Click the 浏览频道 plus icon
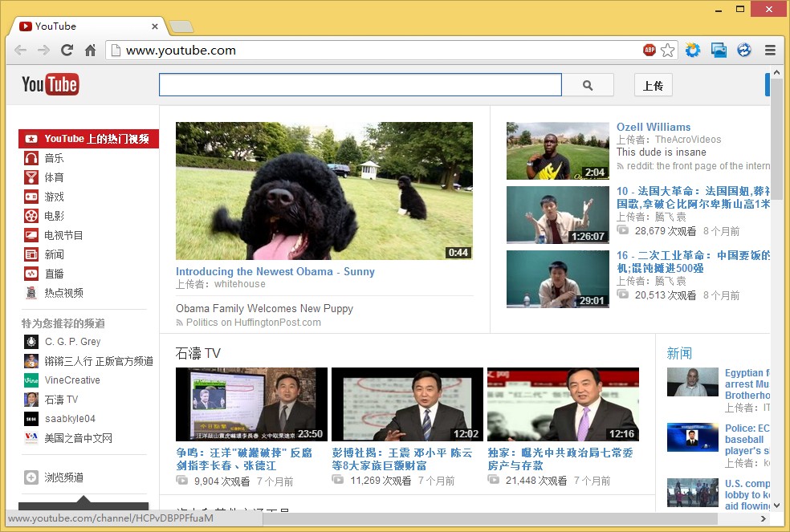Screen dimensions: 790x532 point(31,477)
